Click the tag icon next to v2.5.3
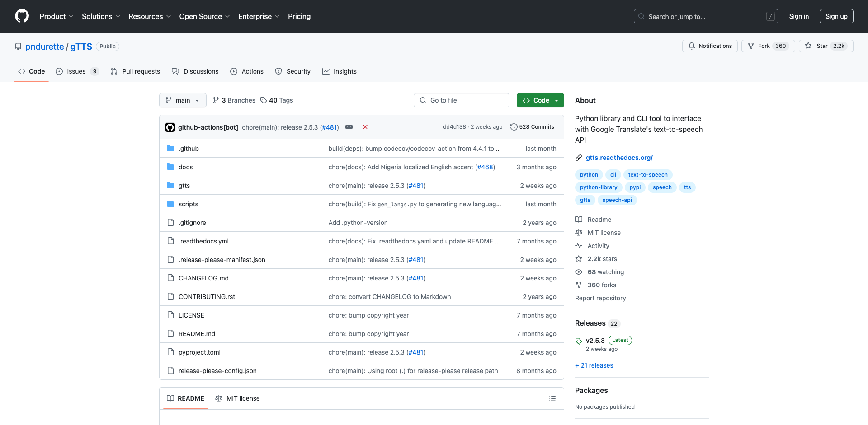The width and height of the screenshot is (868, 425). pos(579,341)
